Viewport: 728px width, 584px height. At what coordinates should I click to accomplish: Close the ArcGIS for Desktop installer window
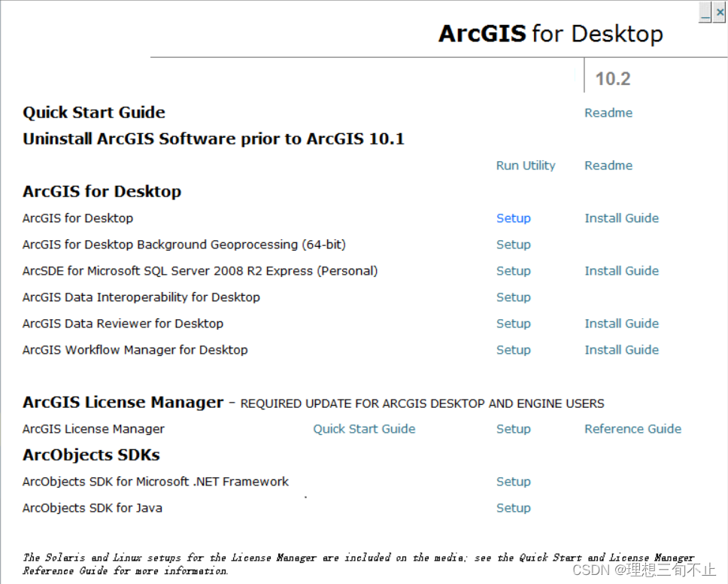[720, 12]
